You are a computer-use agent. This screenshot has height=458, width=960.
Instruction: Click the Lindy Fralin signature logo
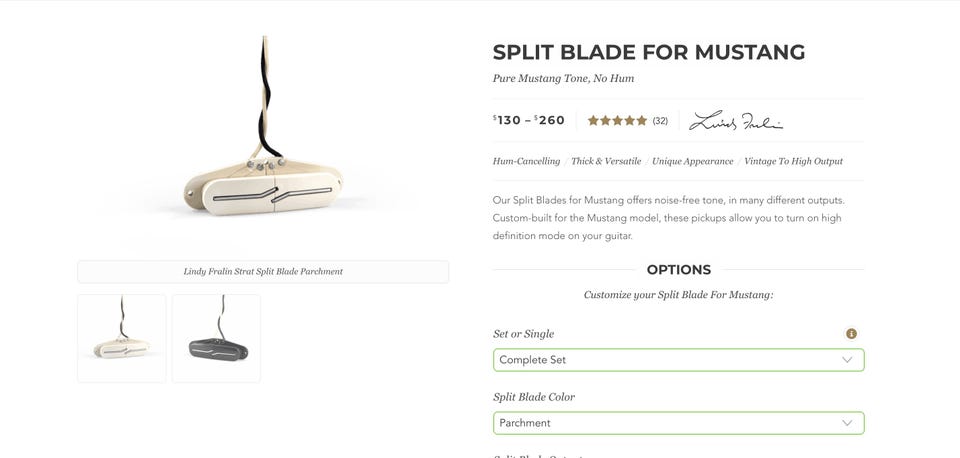click(x=736, y=121)
